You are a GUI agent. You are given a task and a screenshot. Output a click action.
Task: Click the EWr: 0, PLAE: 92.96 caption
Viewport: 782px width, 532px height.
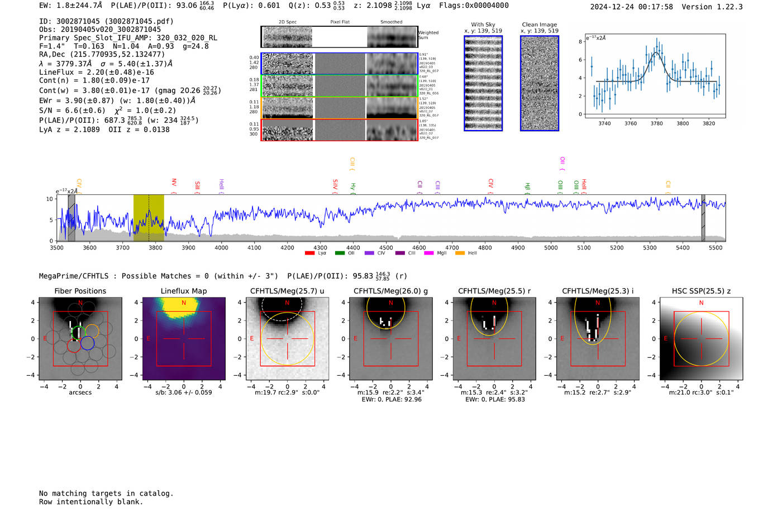pyautogui.click(x=392, y=400)
